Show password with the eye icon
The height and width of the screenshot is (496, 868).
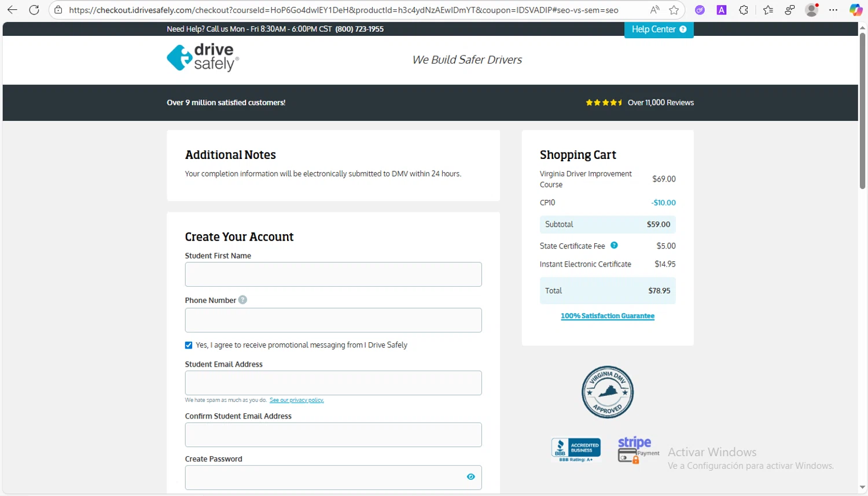pos(470,477)
